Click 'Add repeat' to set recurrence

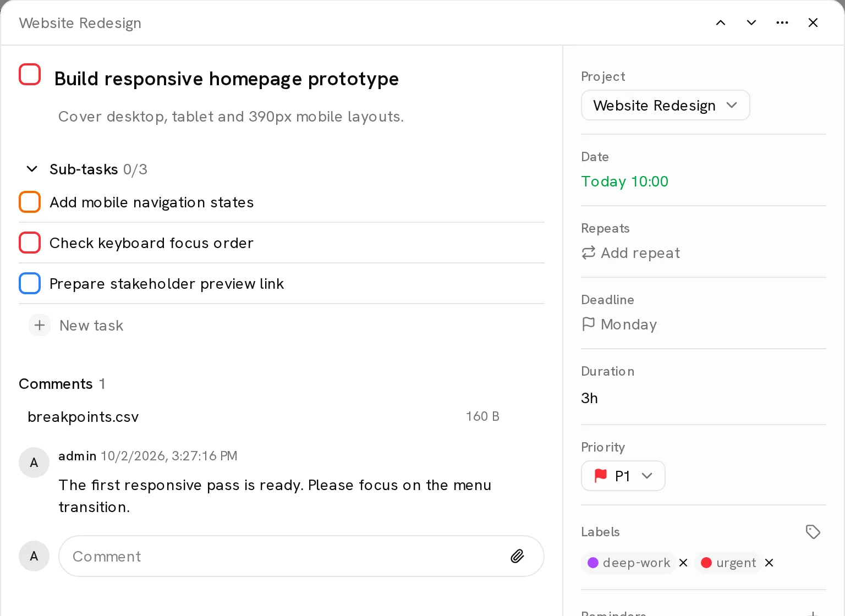click(x=640, y=253)
